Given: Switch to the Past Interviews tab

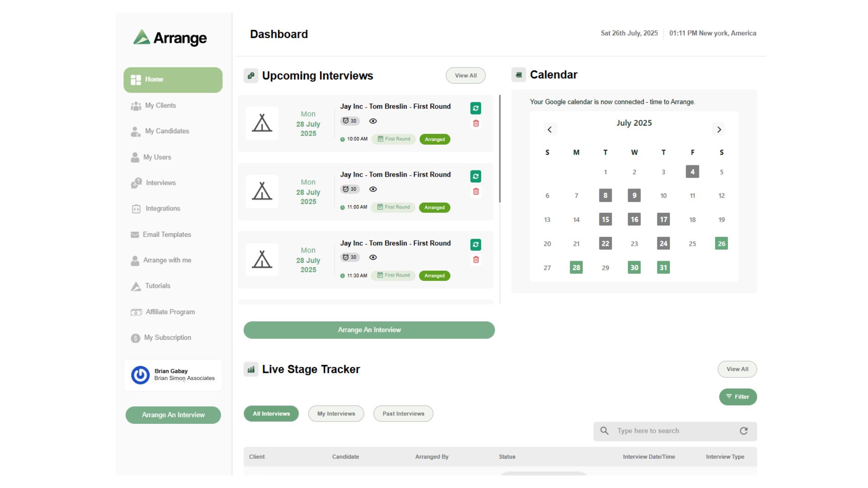Looking at the screenshot, I should [x=403, y=413].
